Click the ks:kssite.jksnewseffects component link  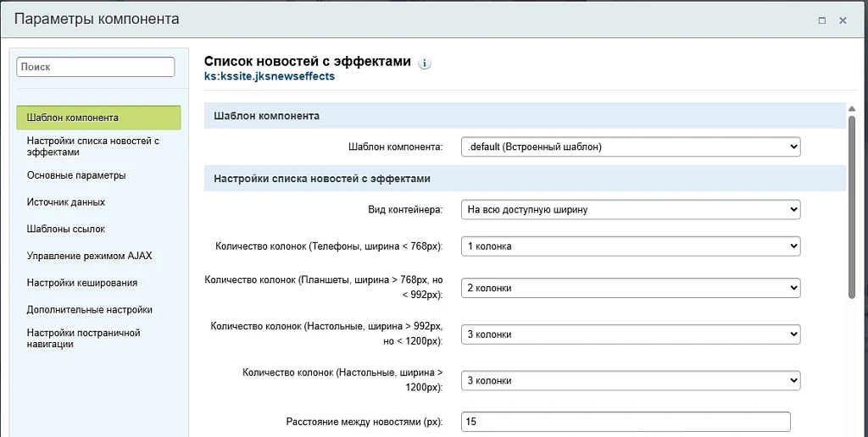pyautogui.click(x=270, y=76)
